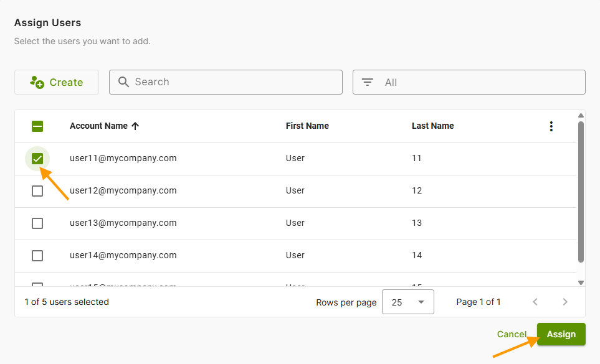The image size is (600, 364).
Task: Click the search magnifier icon
Action: click(123, 82)
